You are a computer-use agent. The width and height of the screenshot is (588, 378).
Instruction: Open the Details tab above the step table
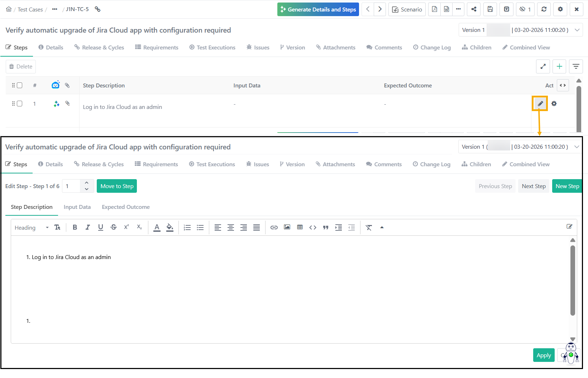coord(51,47)
